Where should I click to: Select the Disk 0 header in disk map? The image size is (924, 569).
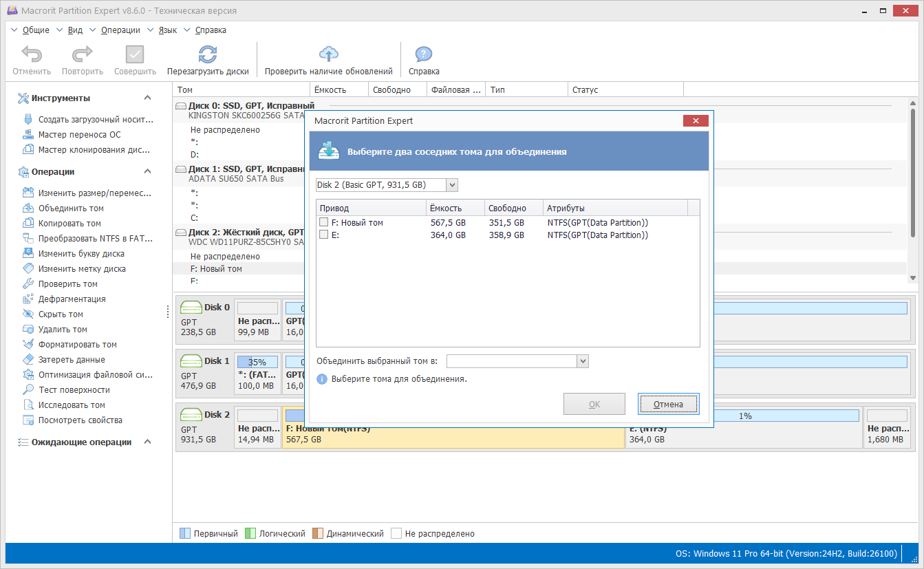[x=205, y=320]
